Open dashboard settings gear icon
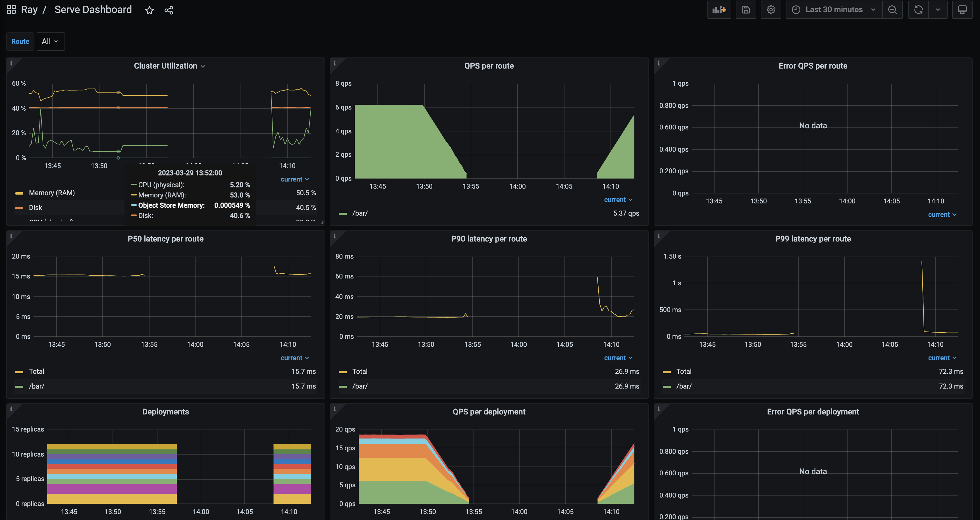The image size is (980, 520). pos(771,10)
